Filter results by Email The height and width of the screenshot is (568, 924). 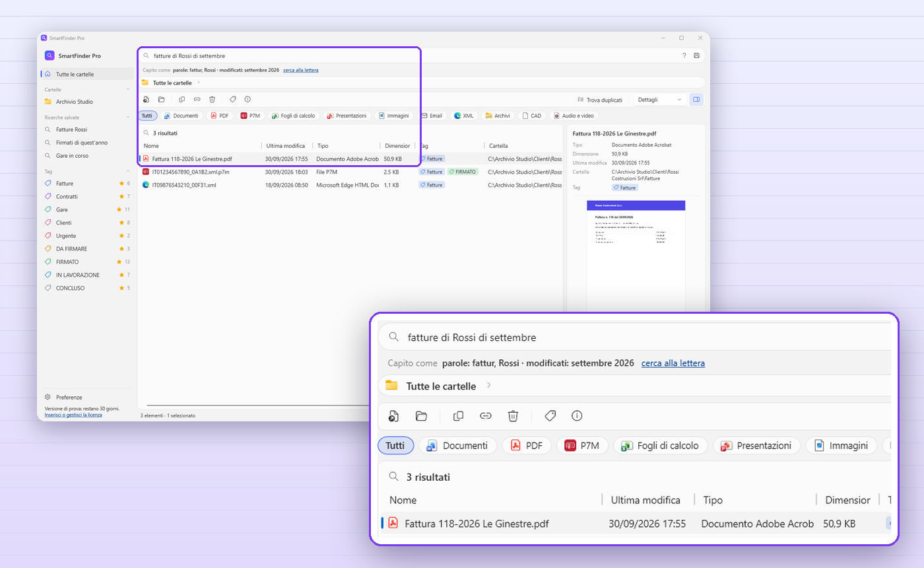(x=432, y=116)
